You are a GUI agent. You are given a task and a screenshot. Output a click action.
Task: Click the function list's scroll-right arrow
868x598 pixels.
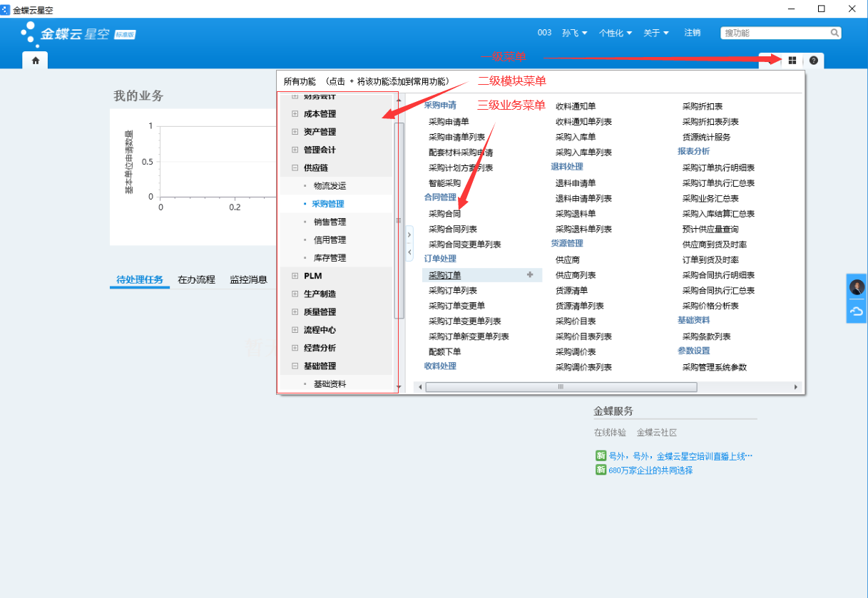coord(796,386)
